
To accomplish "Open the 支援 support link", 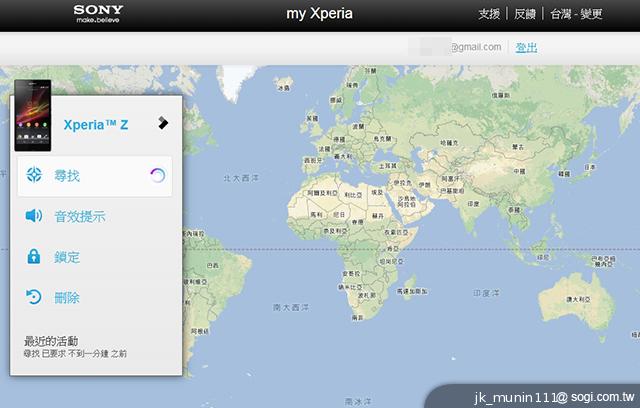I will tap(489, 15).
